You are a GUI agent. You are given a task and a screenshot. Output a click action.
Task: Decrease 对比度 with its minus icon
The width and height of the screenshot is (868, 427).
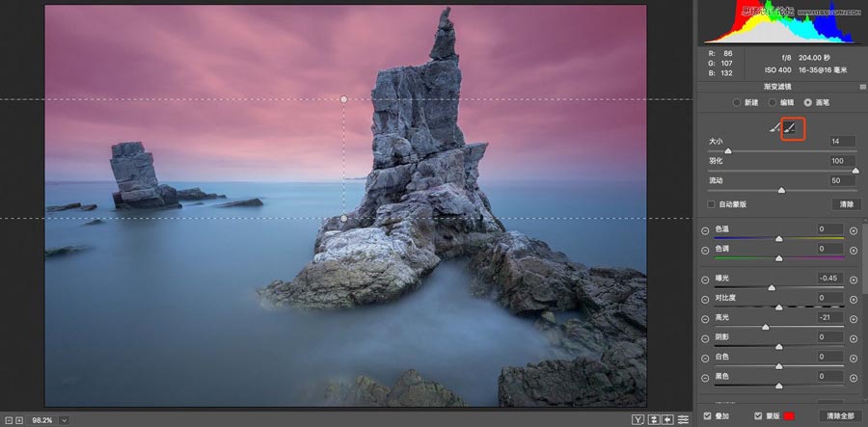coord(705,300)
